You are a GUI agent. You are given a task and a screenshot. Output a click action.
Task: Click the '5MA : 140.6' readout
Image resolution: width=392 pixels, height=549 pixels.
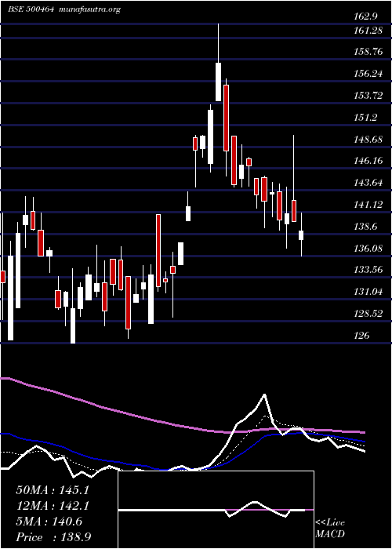click(x=49, y=522)
